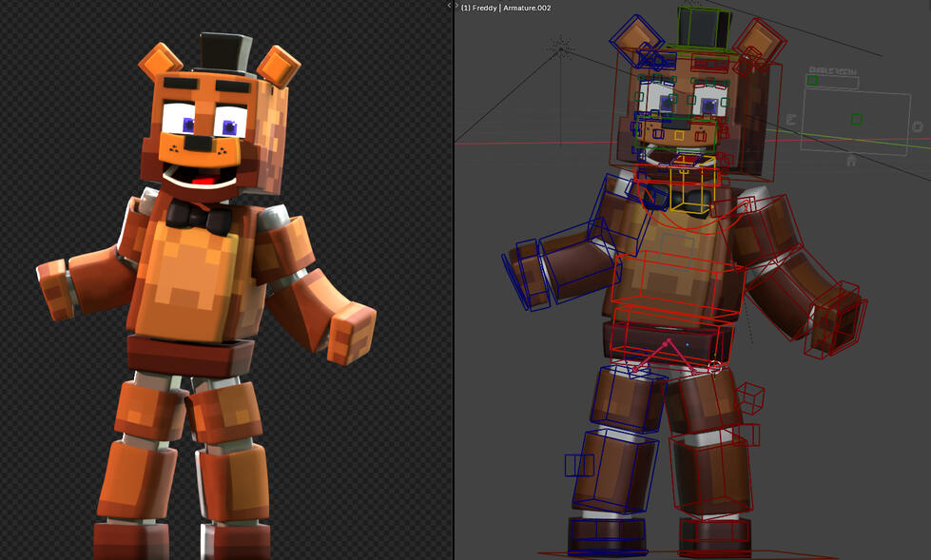Select the white circle control at the hip
The width and height of the screenshot is (931, 560).
(715, 368)
